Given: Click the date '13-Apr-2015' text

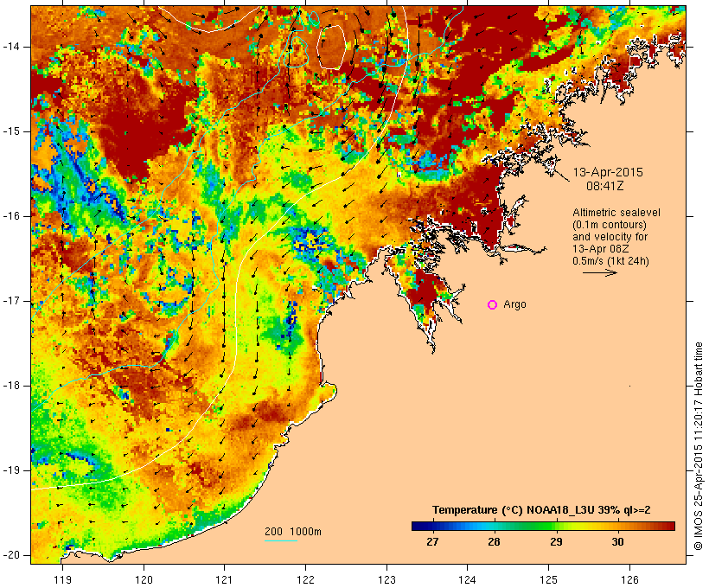Looking at the screenshot, I should (x=608, y=172).
